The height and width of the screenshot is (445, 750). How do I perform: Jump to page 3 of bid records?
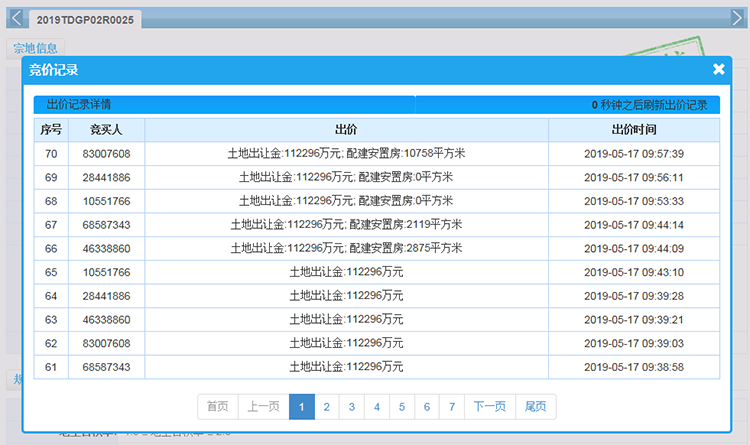tap(352, 407)
